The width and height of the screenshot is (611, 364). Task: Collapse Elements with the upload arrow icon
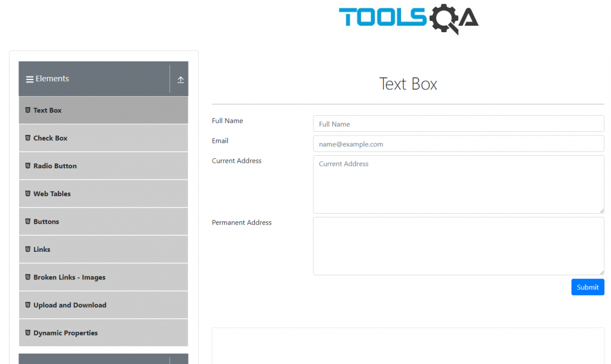(x=180, y=79)
